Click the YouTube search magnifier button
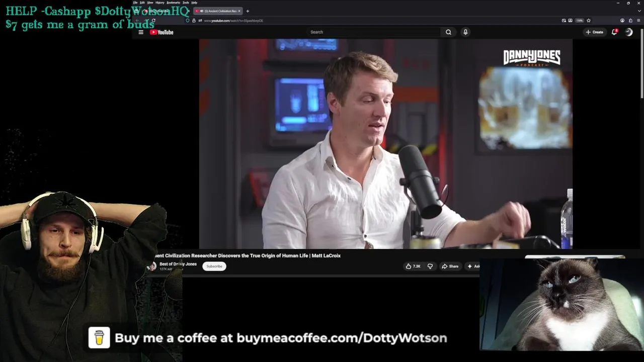 click(x=448, y=32)
